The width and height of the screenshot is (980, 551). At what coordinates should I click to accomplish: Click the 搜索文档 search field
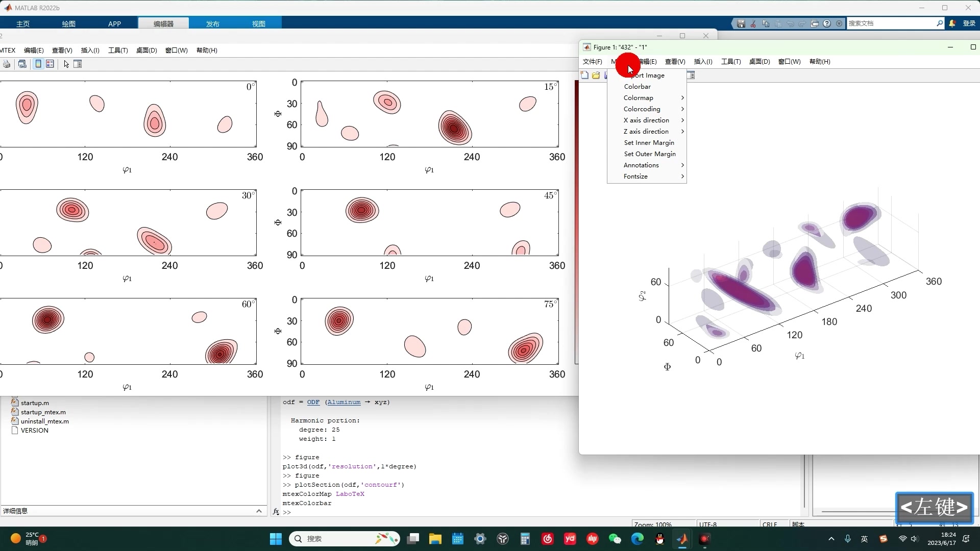[891, 23]
